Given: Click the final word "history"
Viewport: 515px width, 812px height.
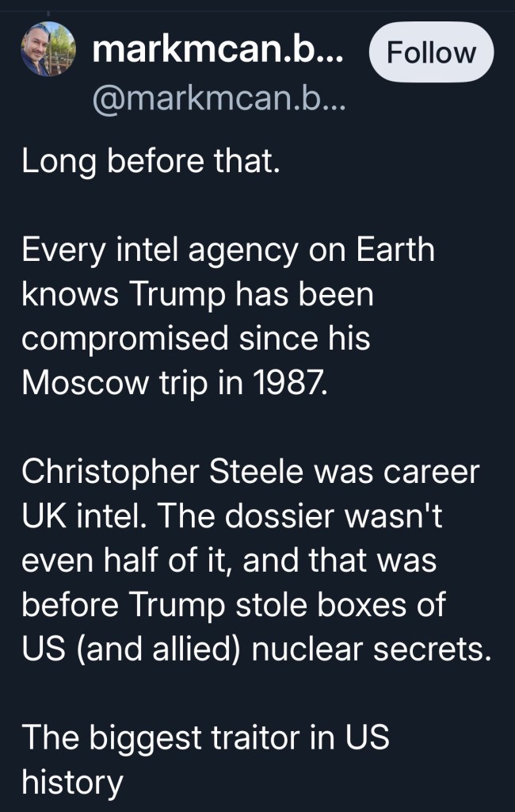Looking at the screenshot, I should 72,782.
